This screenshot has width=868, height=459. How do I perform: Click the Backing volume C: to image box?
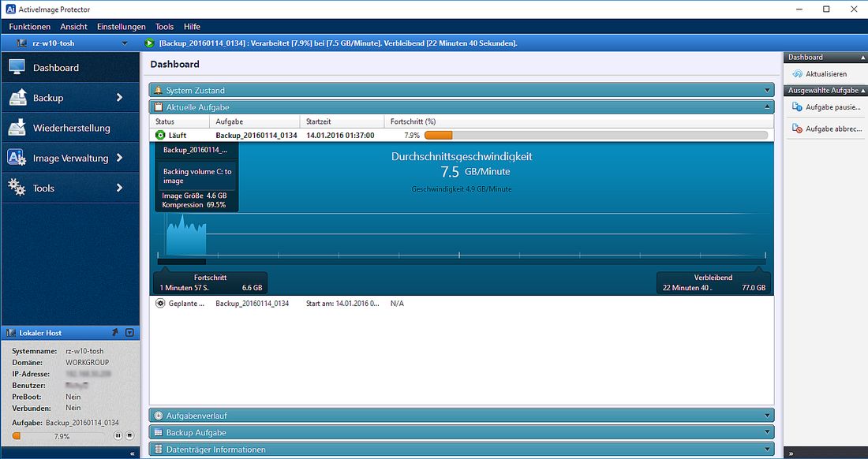[197, 176]
